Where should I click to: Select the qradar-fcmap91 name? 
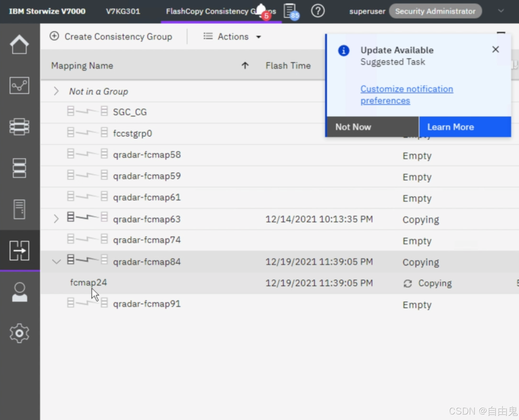[x=147, y=304]
